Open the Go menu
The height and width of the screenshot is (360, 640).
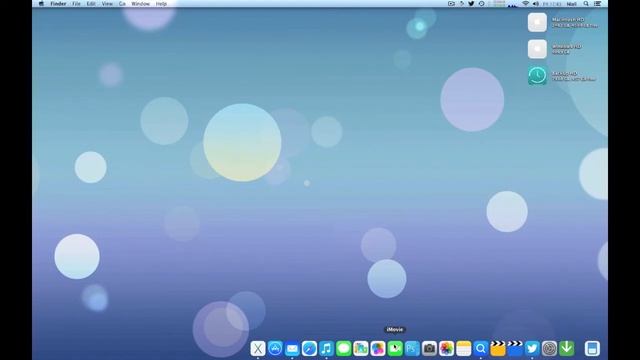(122, 4)
